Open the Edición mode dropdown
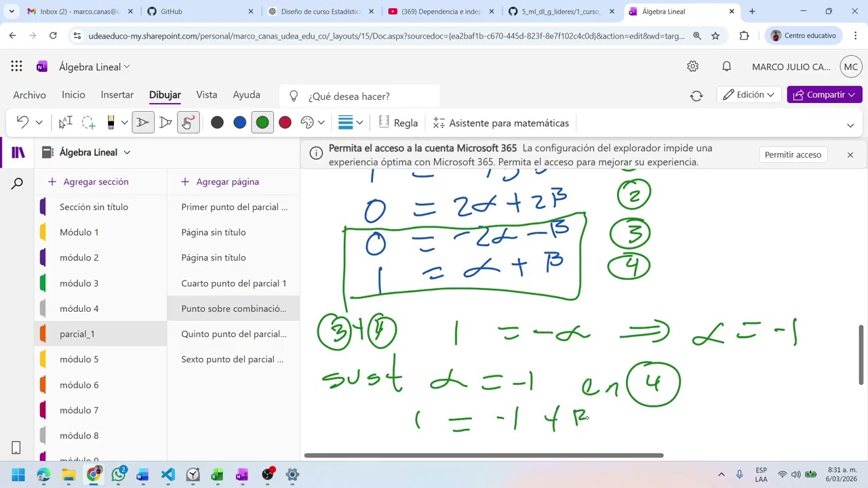This screenshot has width=868, height=488. coord(749,95)
